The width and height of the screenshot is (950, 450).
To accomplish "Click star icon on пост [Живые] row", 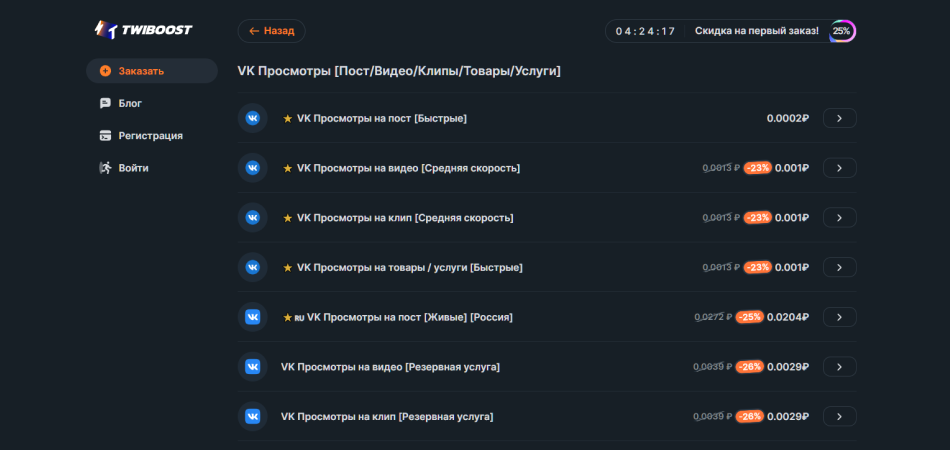I will [x=288, y=317].
